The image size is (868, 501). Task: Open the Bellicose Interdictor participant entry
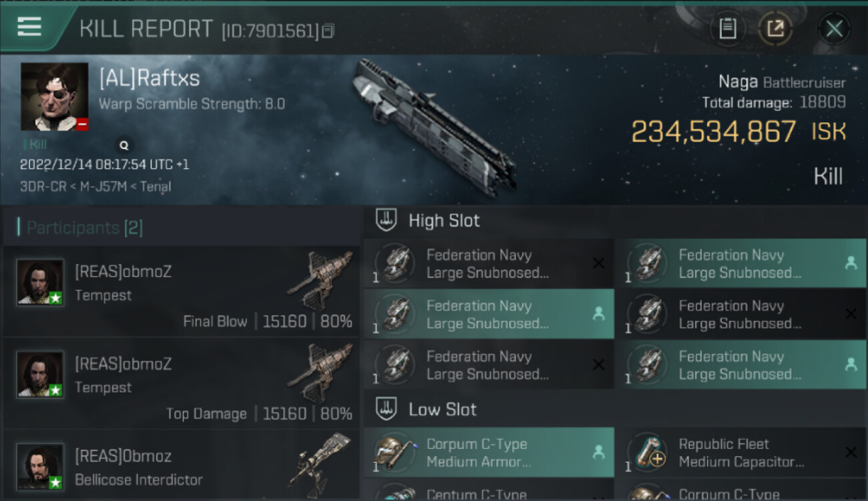182,466
